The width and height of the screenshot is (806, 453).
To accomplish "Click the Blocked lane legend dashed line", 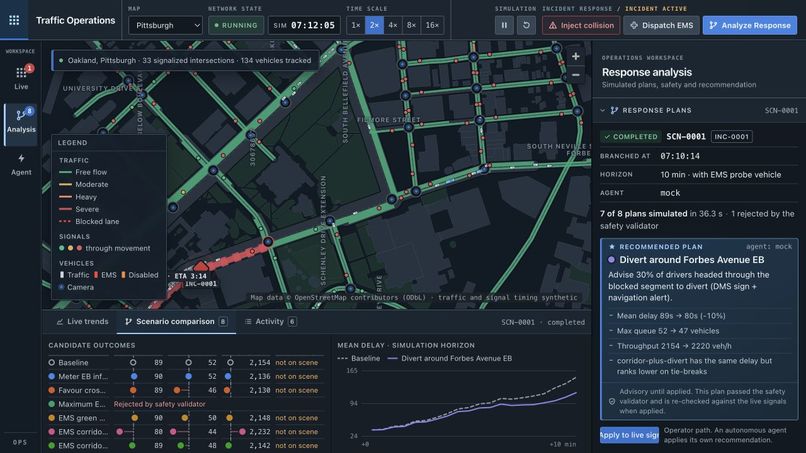I will 65,222.
